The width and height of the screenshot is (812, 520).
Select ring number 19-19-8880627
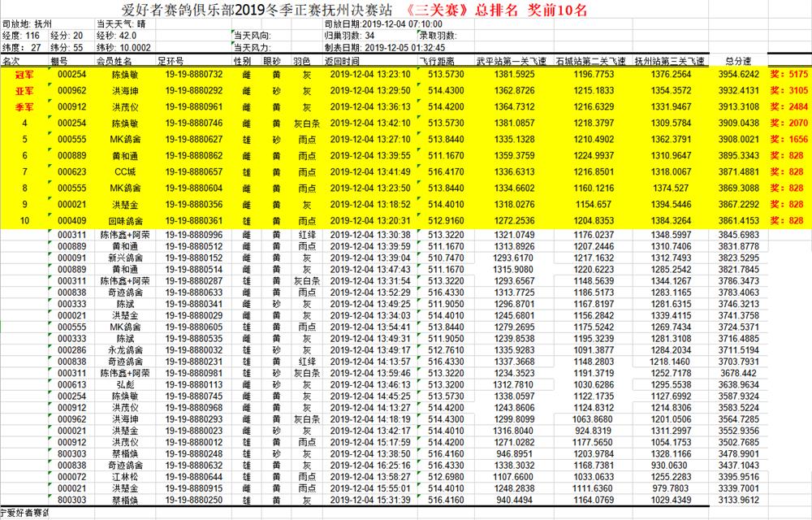(194, 139)
